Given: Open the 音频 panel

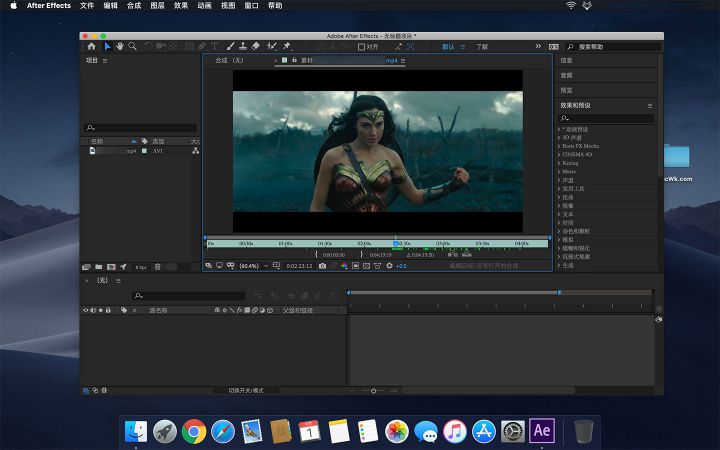Looking at the screenshot, I should click(566, 75).
